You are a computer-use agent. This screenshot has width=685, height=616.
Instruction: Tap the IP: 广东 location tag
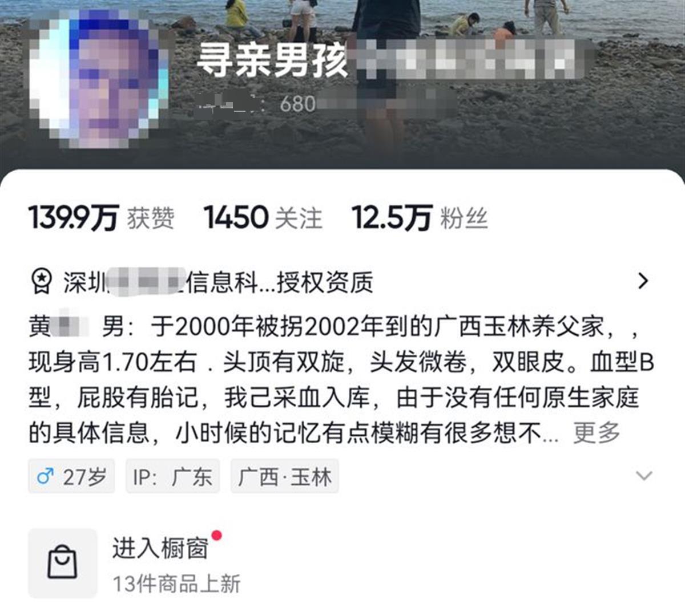[x=172, y=476]
